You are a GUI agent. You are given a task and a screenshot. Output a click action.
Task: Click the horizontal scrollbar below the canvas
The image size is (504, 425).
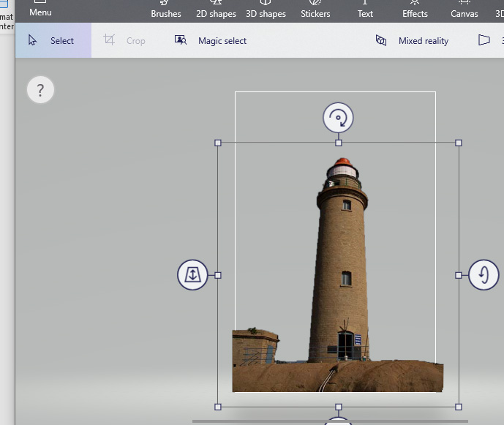tap(329, 421)
